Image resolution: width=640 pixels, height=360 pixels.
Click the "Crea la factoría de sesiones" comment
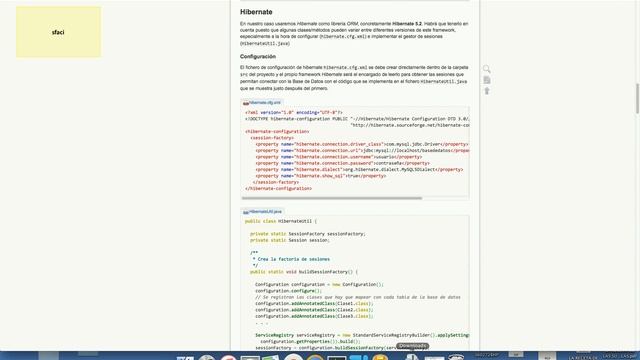coord(291,259)
